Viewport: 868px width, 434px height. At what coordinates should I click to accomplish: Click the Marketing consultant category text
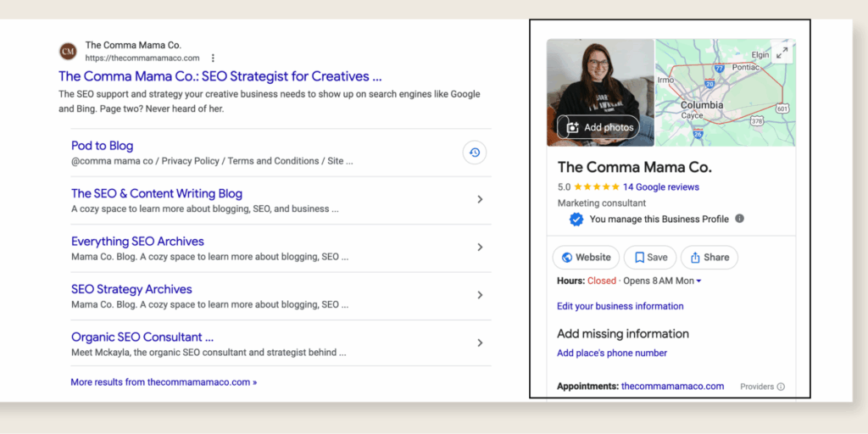point(602,203)
